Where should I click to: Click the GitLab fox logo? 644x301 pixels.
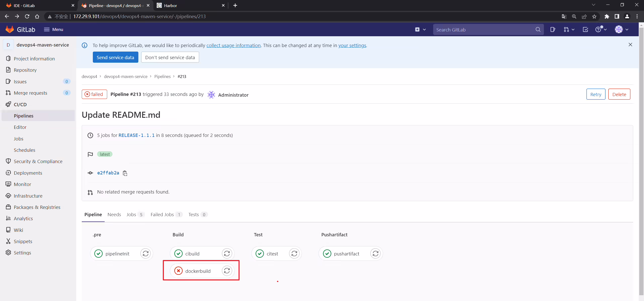pos(10,29)
